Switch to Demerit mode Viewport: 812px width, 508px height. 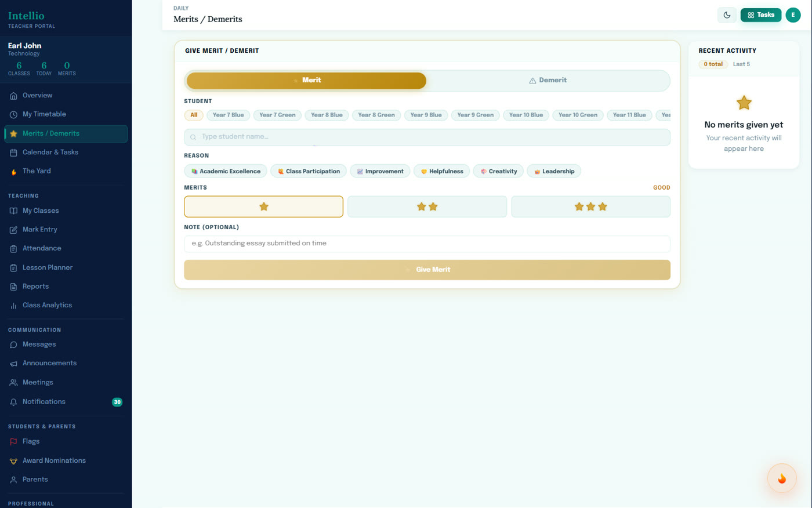[548, 81]
